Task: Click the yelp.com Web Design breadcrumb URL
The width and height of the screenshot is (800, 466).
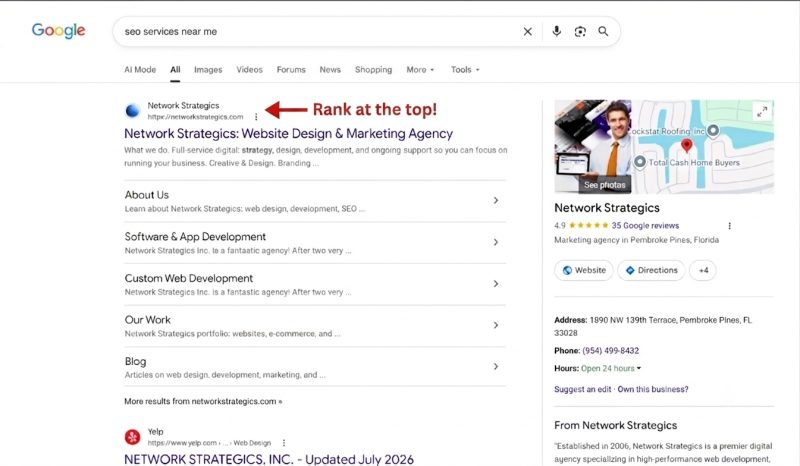Action: click(209, 443)
